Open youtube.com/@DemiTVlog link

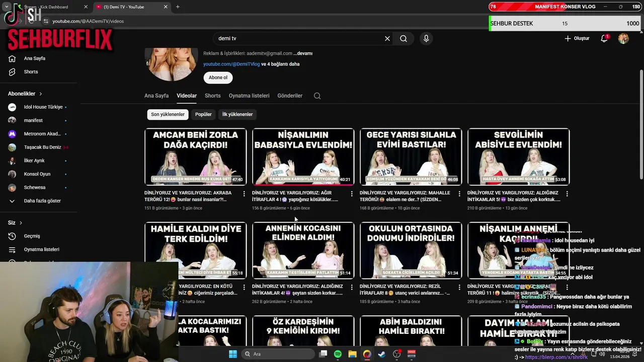pos(231,64)
